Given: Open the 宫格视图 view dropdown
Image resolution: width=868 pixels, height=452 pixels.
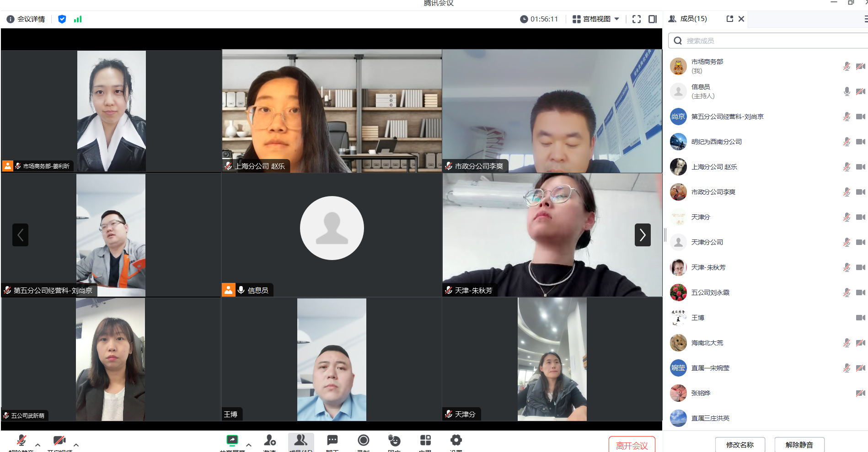Looking at the screenshot, I should pyautogui.click(x=596, y=19).
